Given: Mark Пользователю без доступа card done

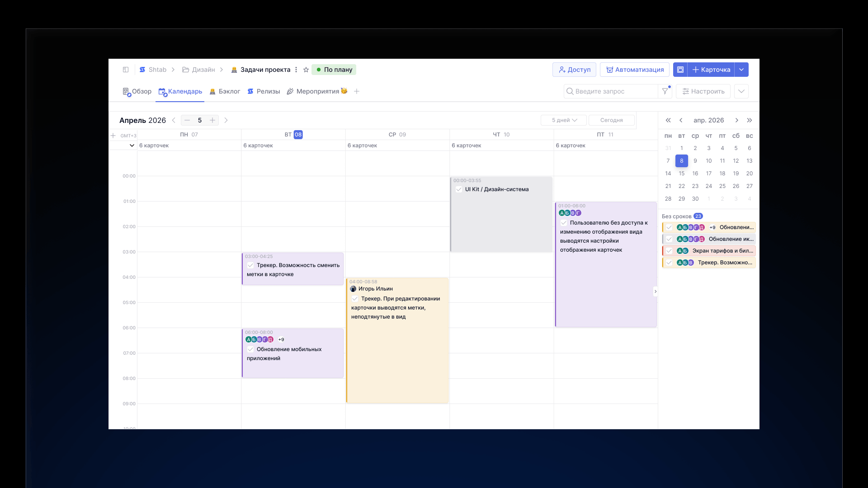Looking at the screenshot, I should (x=564, y=223).
